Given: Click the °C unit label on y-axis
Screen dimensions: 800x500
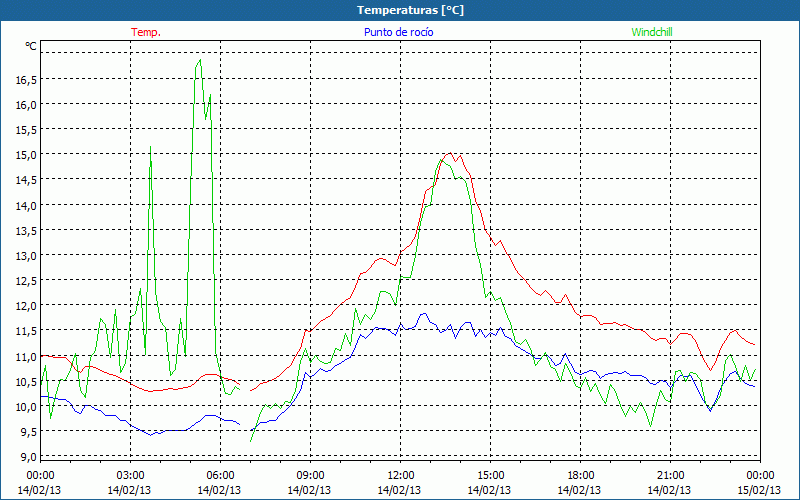Looking at the screenshot, I should click(31, 46).
